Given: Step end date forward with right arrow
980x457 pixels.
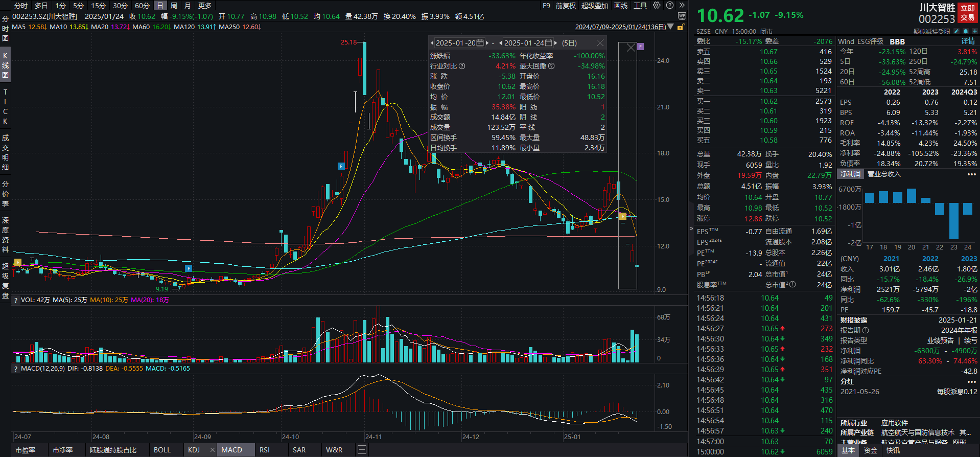Looking at the screenshot, I should click(x=555, y=43).
